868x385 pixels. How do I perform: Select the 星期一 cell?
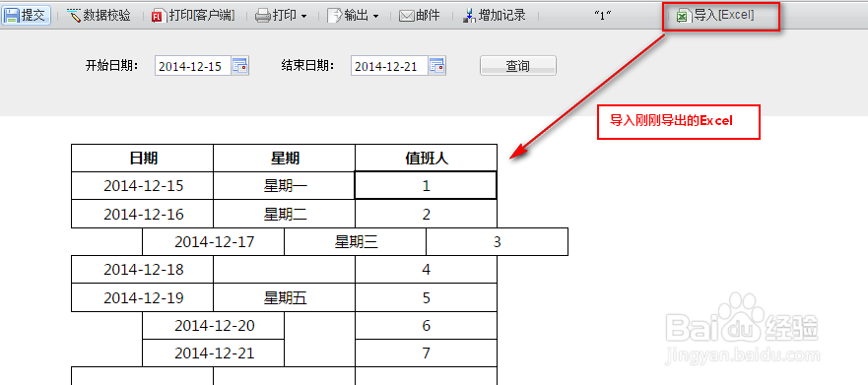(284, 186)
